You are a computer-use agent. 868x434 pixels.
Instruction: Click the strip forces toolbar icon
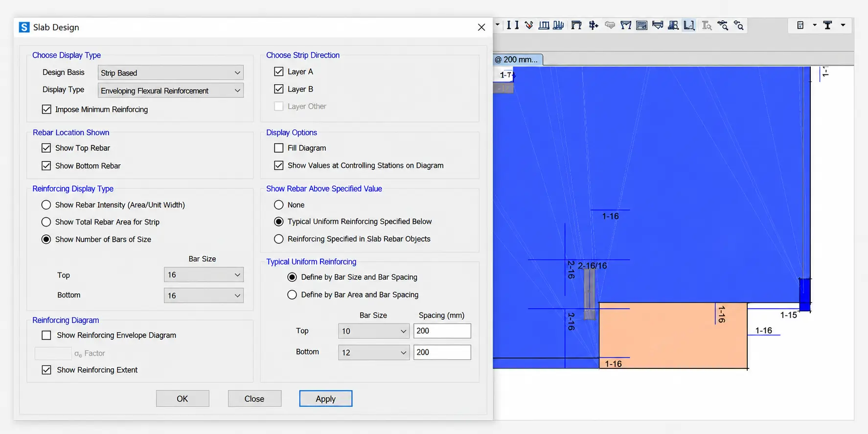[658, 25]
